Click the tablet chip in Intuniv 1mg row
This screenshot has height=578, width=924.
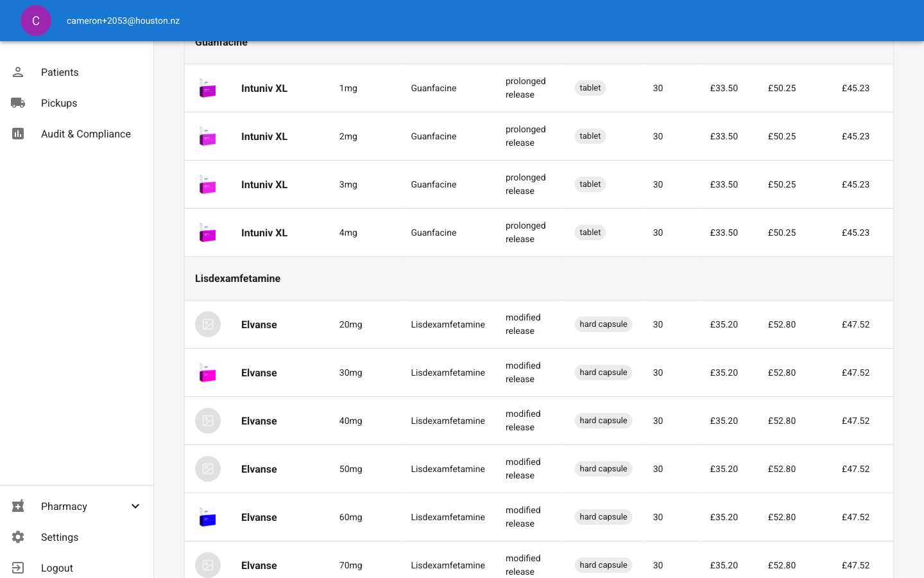(x=590, y=88)
